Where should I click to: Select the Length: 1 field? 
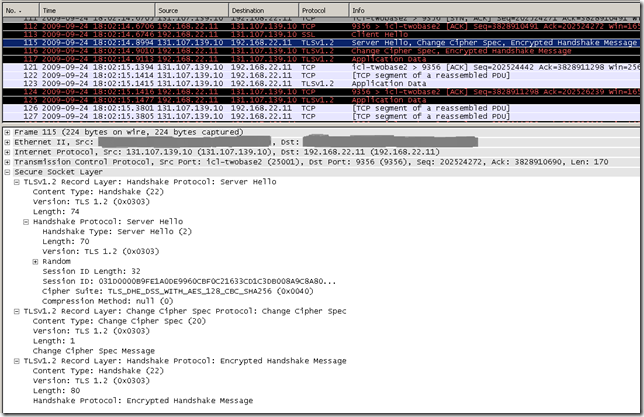point(54,341)
